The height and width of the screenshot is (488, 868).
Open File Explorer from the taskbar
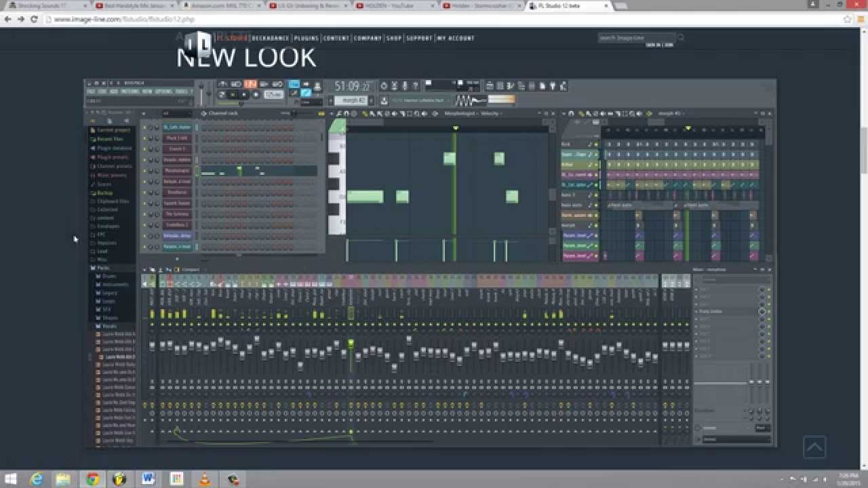pyautogui.click(x=64, y=479)
